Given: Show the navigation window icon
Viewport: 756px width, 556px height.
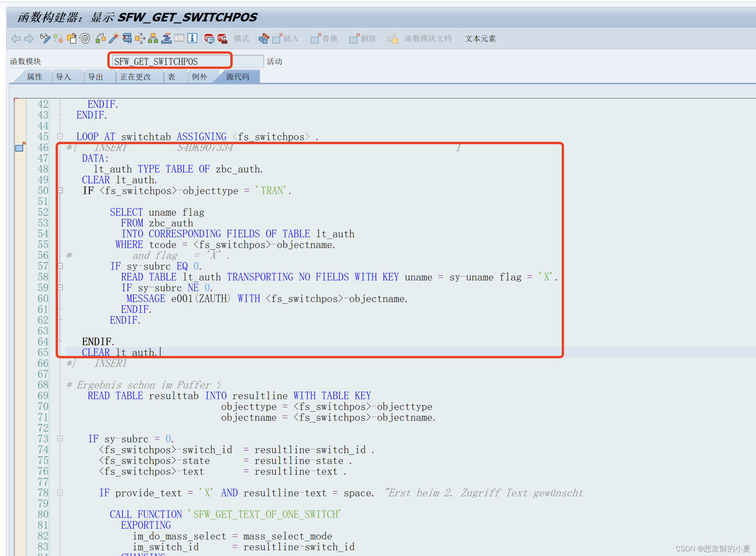Looking at the screenshot, I should pyautogui.click(x=166, y=38).
